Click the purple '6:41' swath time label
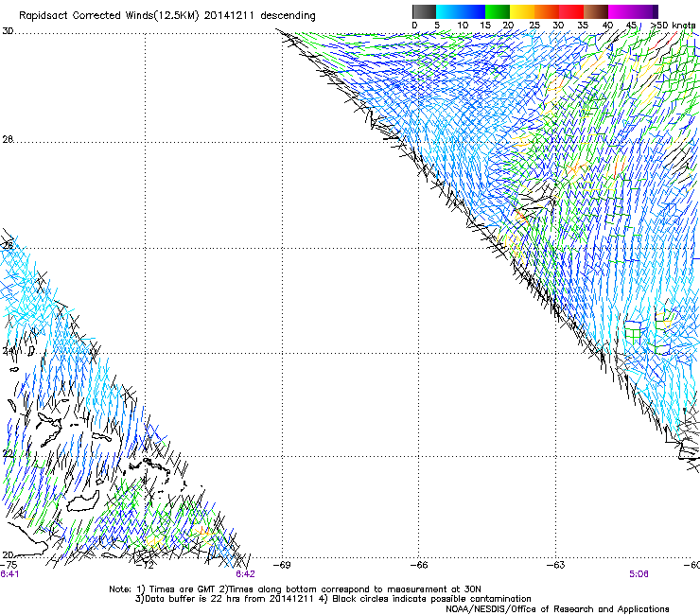 pyautogui.click(x=9, y=574)
